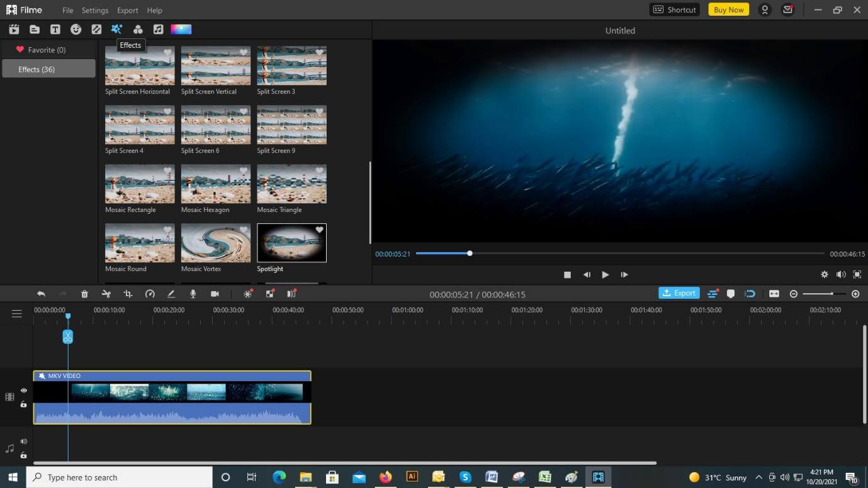Click the timeline zoom slider handle
The image size is (868, 488).
pyautogui.click(x=832, y=294)
